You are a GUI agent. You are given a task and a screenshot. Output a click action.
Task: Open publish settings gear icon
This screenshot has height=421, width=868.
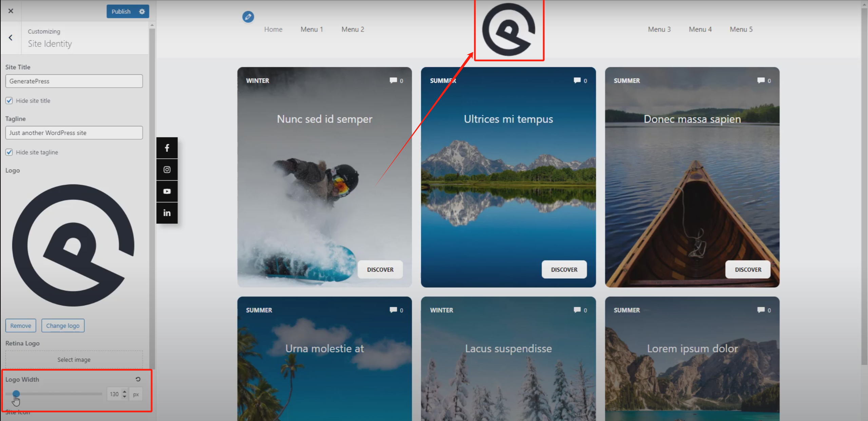(x=142, y=12)
